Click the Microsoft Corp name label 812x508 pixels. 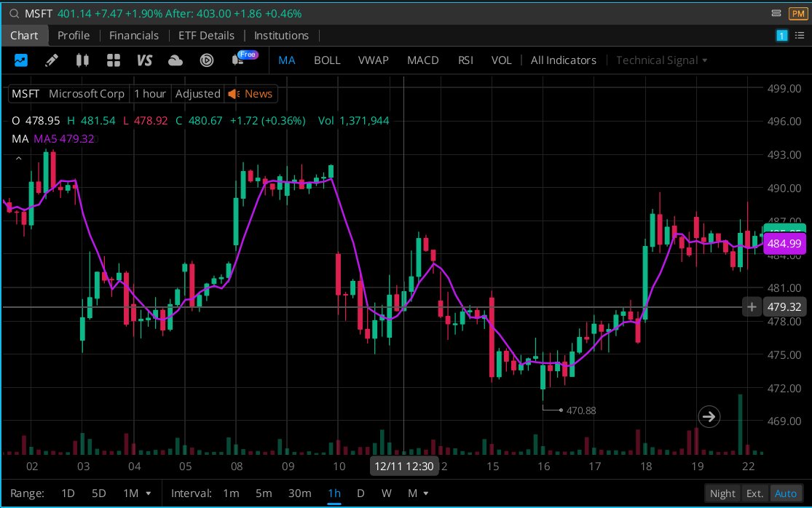pyautogui.click(x=87, y=94)
